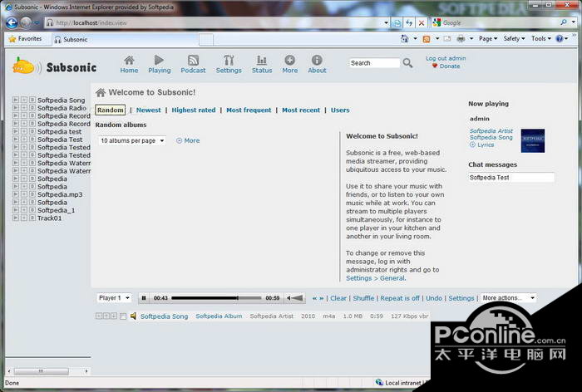This screenshot has width=582, height=392.
Task: Open the albums per page dropdown
Action: click(131, 141)
